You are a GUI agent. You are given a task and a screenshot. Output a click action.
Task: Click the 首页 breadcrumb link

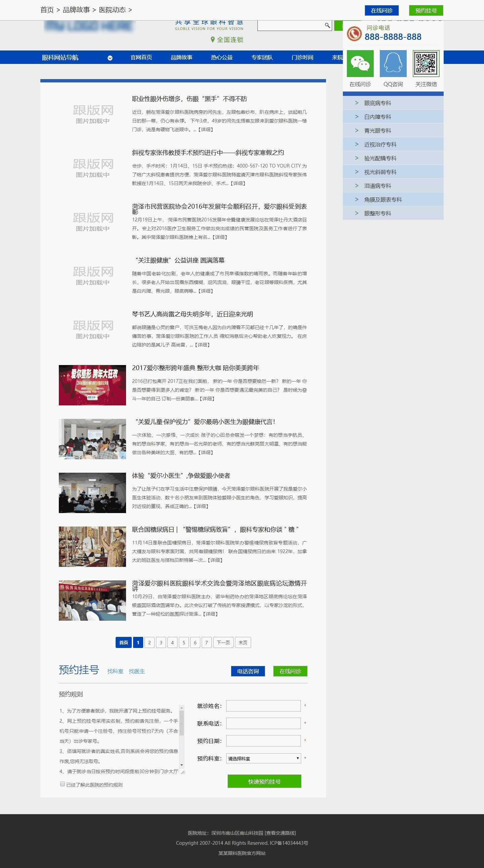[x=47, y=10]
